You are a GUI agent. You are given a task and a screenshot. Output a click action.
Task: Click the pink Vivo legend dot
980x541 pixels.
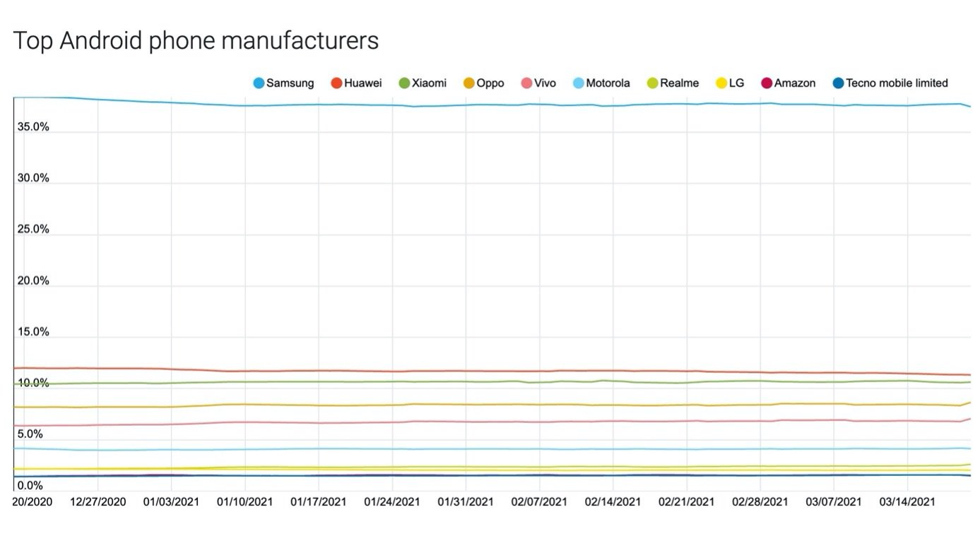(526, 83)
